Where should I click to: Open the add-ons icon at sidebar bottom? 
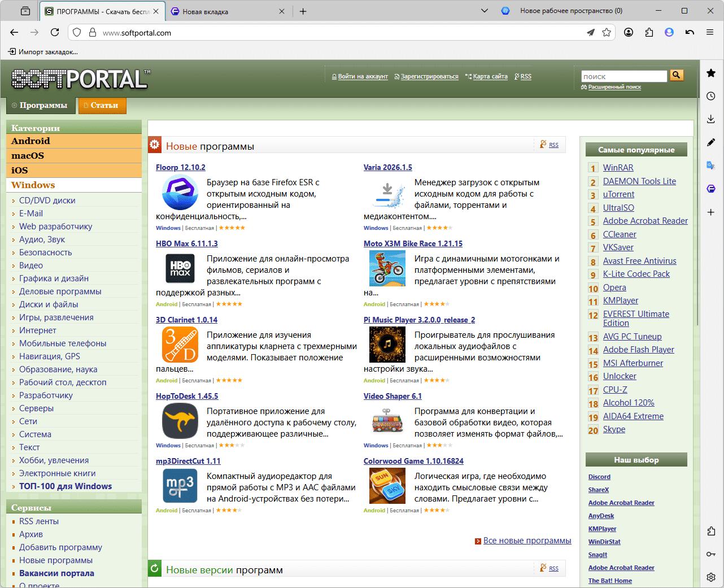(x=711, y=531)
